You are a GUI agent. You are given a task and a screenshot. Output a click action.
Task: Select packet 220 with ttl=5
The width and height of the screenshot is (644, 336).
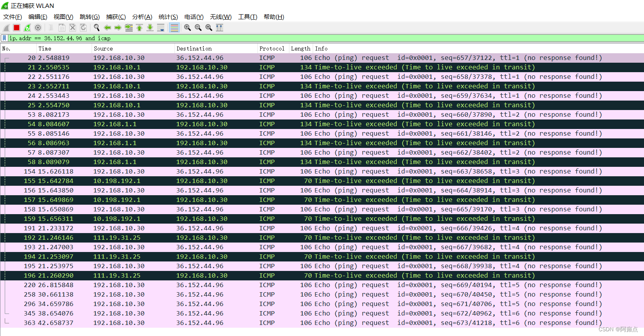tap(322, 285)
